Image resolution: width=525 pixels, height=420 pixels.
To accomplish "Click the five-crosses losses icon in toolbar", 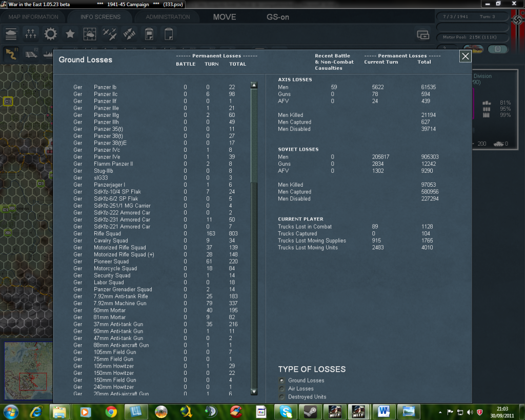I will click(31, 34).
